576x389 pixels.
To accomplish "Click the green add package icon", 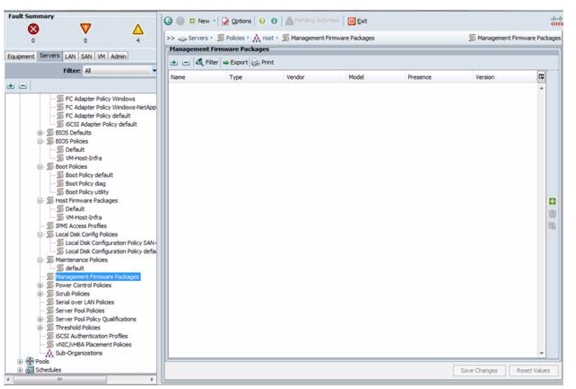I will [x=552, y=201].
